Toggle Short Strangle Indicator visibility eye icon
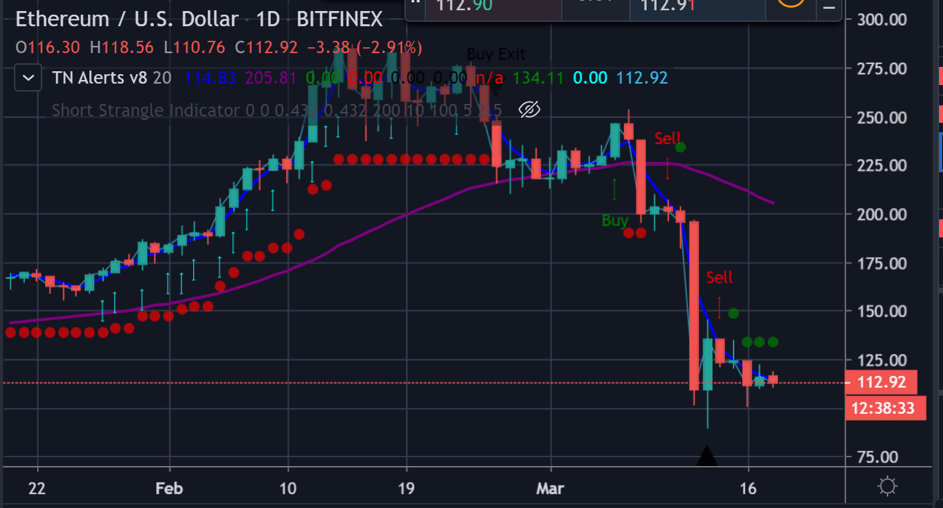Image resolution: width=943 pixels, height=508 pixels. [530, 109]
